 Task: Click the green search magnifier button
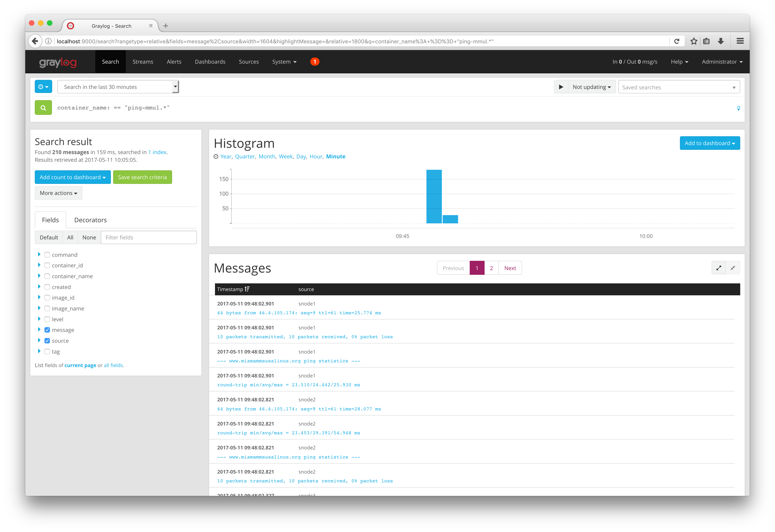click(43, 108)
